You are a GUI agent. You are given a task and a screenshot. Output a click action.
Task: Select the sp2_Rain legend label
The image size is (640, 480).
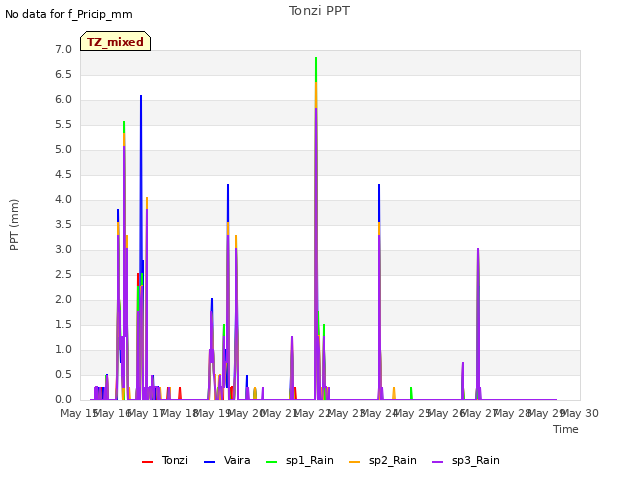click(x=393, y=460)
